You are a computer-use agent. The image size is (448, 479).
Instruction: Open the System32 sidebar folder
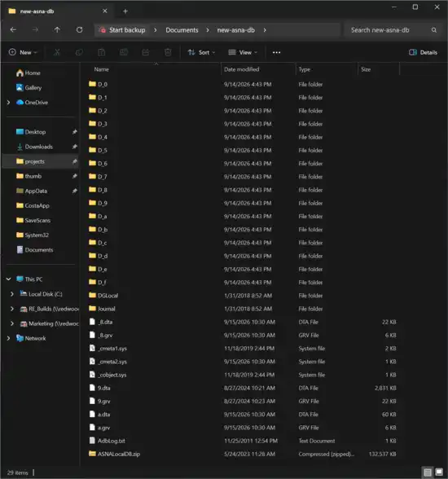click(x=33, y=235)
